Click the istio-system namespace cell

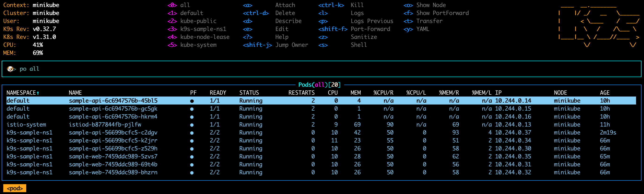26,125
